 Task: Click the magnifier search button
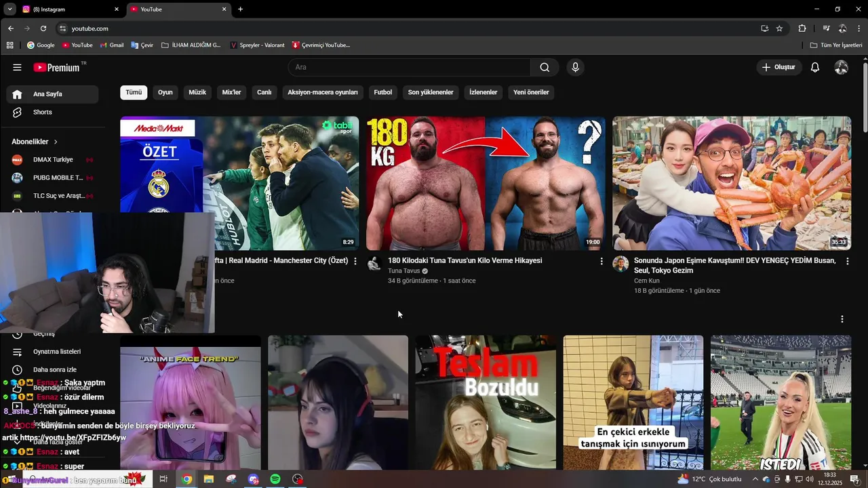[545, 67]
